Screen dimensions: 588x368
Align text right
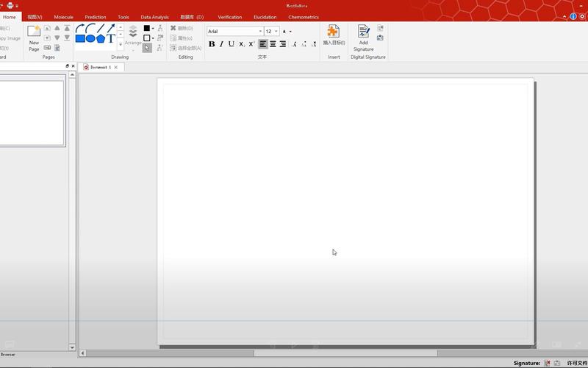coord(283,44)
